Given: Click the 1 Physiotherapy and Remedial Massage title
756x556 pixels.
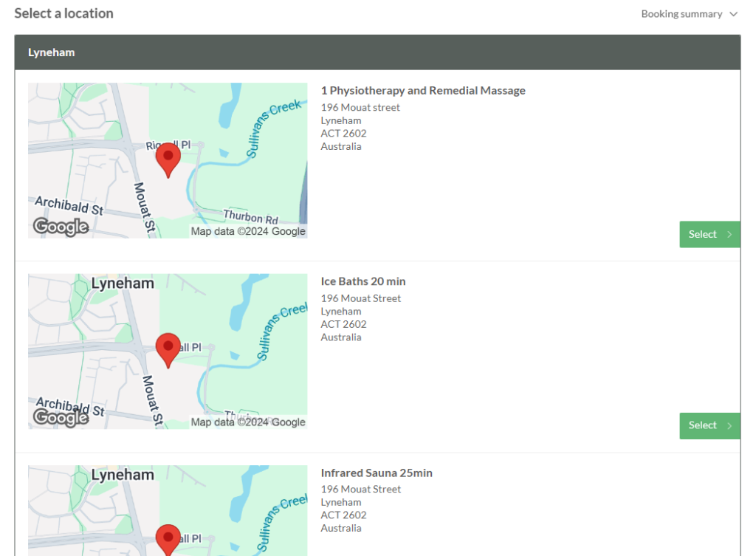Looking at the screenshot, I should 423,91.
